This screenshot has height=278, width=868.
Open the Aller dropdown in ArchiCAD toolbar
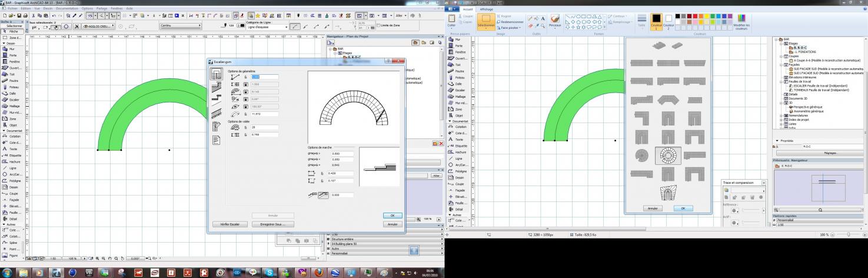tap(401, 15)
